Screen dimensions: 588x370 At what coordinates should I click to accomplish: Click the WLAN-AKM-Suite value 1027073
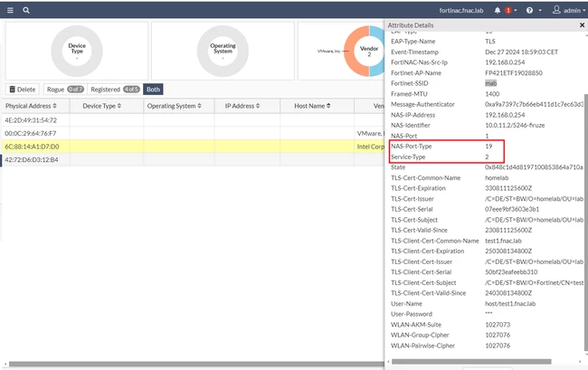coord(498,325)
